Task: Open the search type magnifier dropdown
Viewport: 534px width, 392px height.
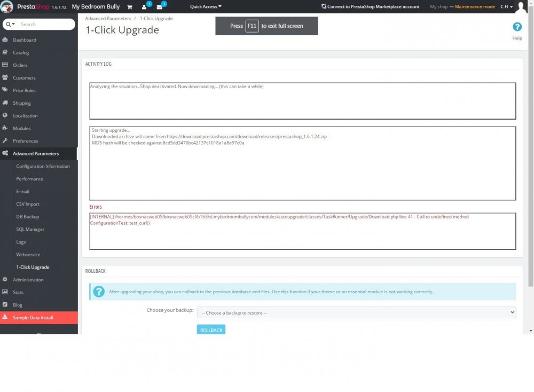Action: [x=11, y=24]
